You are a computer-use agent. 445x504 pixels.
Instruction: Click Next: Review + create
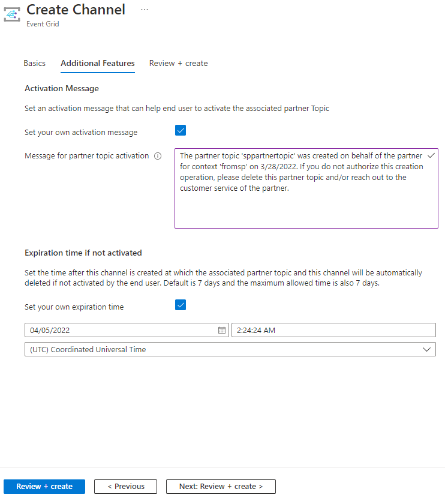(220, 487)
